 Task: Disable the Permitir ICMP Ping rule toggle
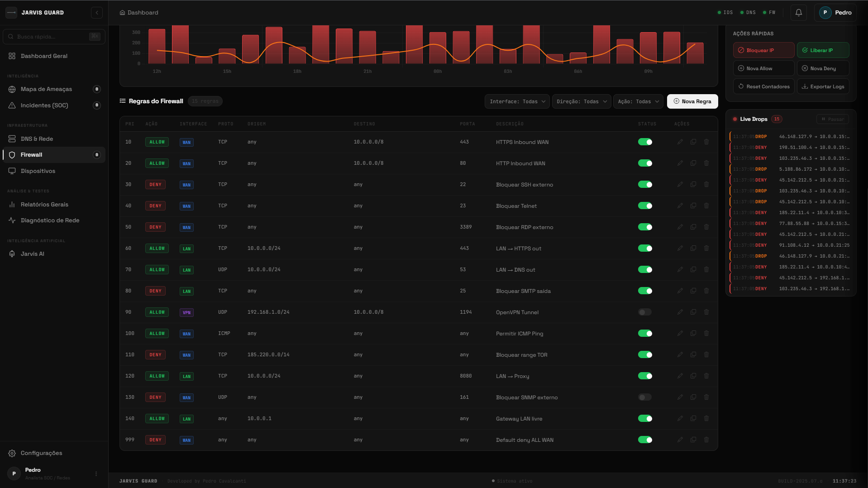(x=645, y=333)
